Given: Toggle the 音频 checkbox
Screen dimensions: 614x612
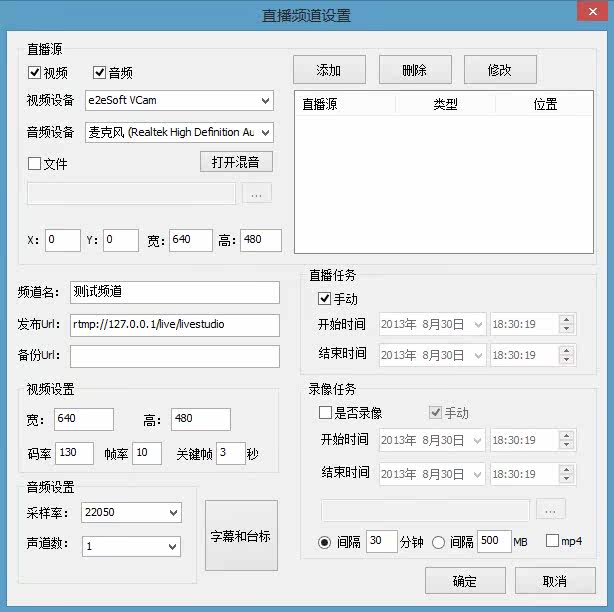Looking at the screenshot, I should [100, 72].
